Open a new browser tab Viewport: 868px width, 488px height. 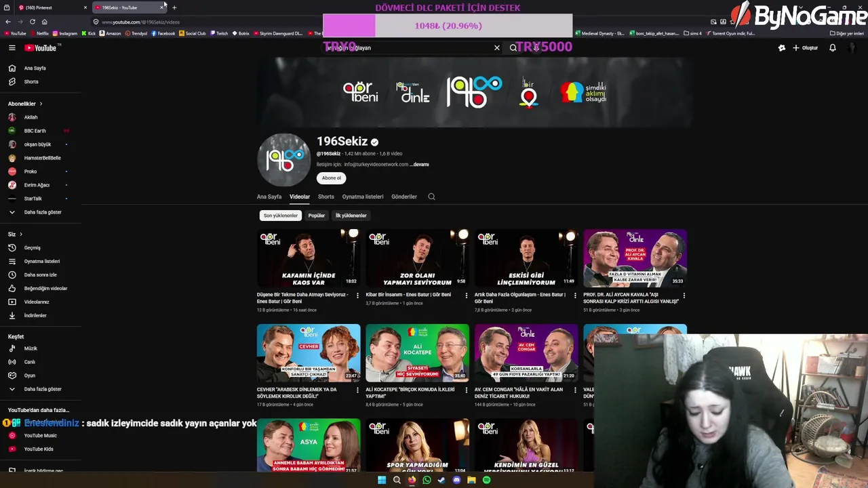(x=174, y=7)
